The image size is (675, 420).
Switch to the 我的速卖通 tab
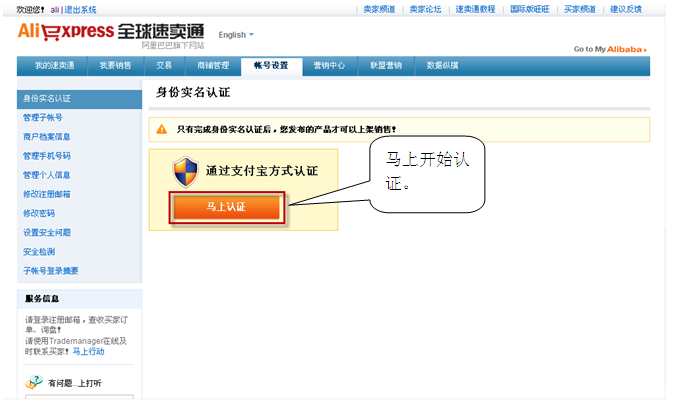tap(54, 66)
